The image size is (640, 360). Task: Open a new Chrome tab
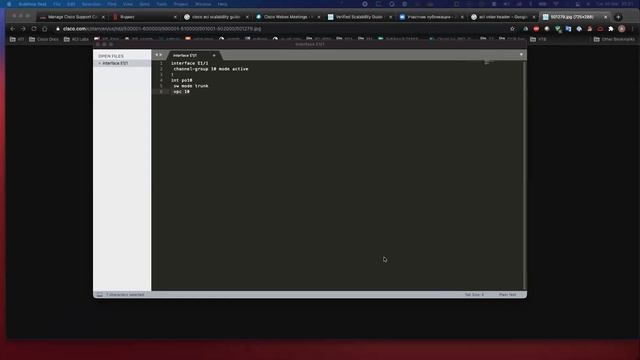coord(618,17)
